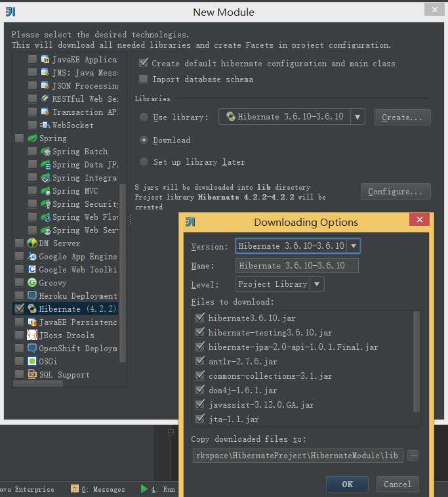The image size is (448, 497).
Task: Select the jta-1.1.jar entry
Action: [x=234, y=419]
